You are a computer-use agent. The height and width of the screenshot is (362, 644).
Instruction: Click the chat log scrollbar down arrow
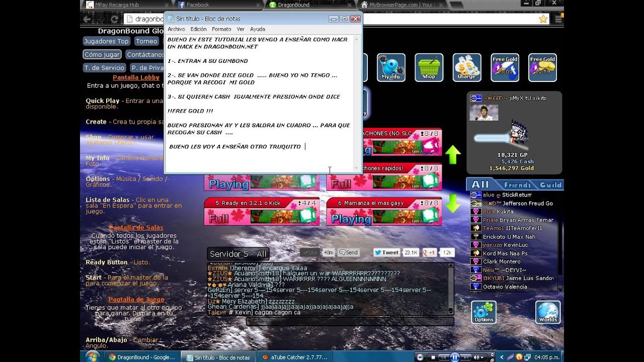[x=451, y=312]
